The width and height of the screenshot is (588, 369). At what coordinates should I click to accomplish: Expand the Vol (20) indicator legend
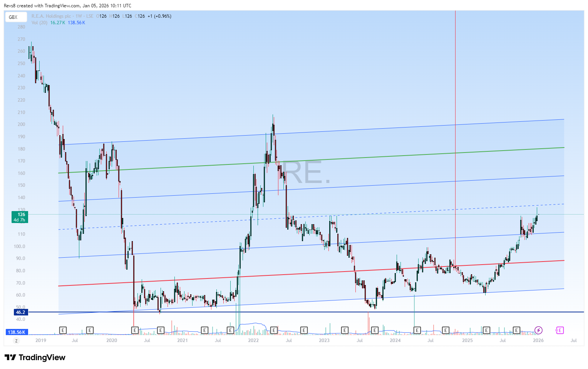(39, 23)
